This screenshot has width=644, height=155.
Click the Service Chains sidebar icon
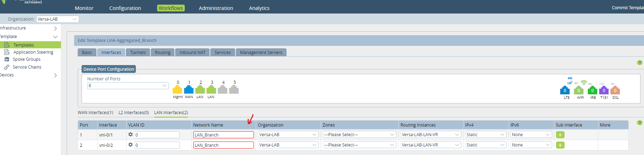[7, 67]
